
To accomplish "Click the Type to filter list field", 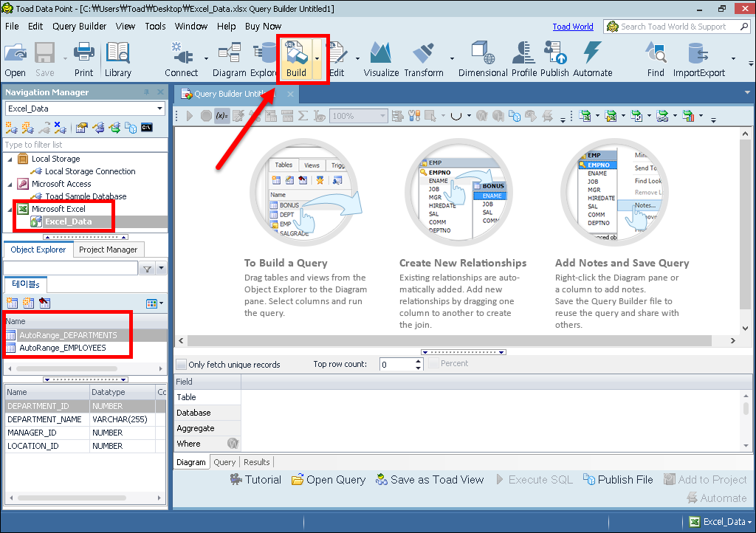I will [x=86, y=145].
